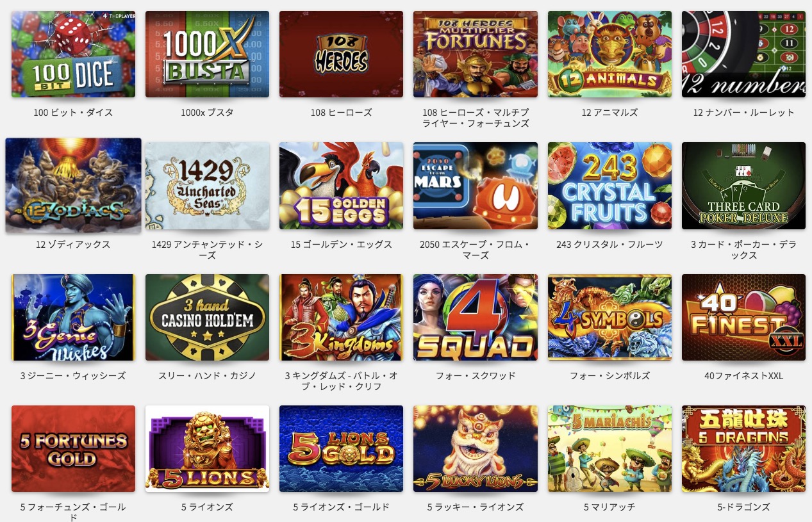Click 3 hand Casino Hold'em thumbnail
The image size is (812, 522).
click(x=207, y=318)
